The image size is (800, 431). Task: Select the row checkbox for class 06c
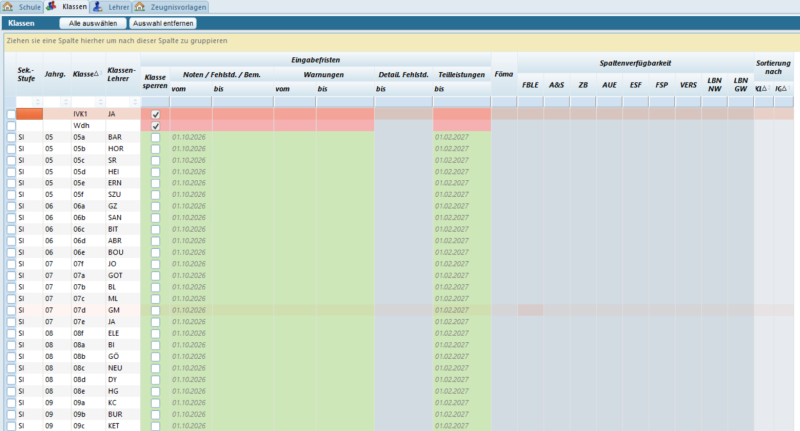(x=11, y=230)
